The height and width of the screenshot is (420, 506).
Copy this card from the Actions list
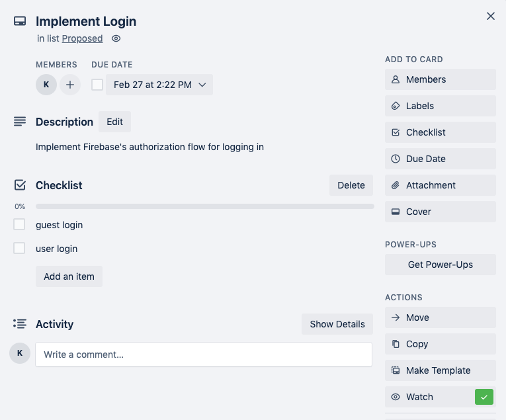440,344
